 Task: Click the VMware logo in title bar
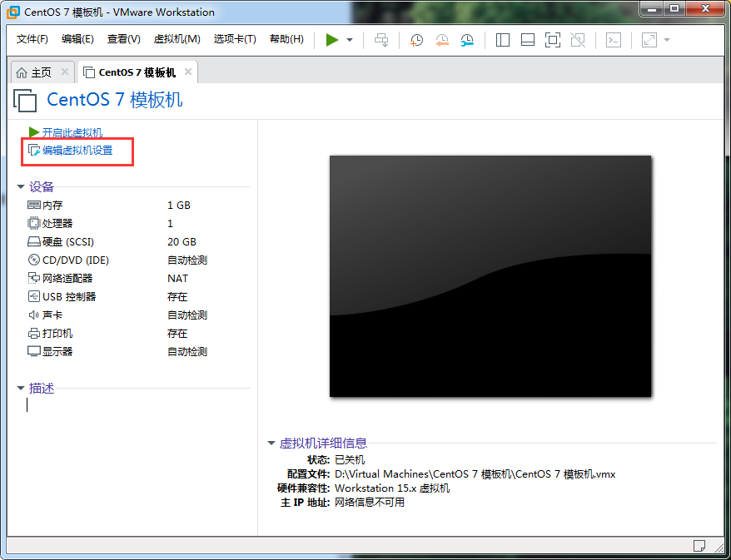point(13,12)
